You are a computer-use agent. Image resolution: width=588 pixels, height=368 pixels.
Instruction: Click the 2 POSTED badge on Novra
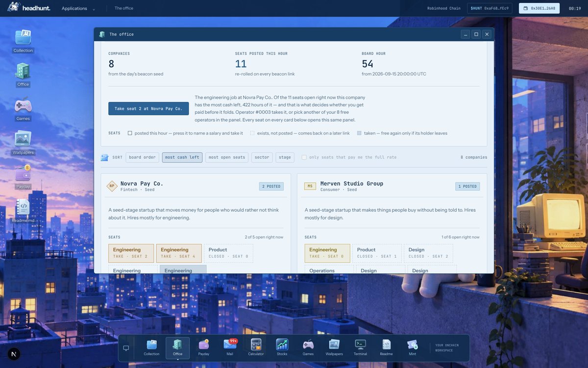pos(271,186)
